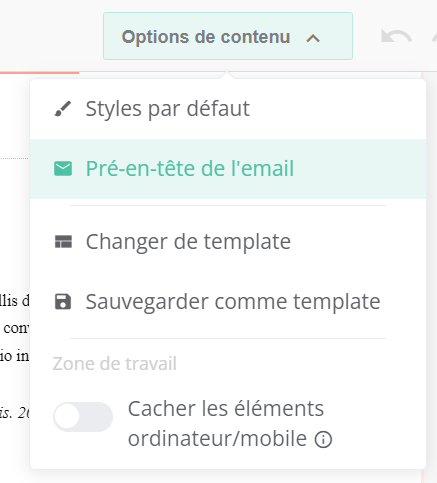Select Sauvegarder comme template
Image resolution: width=437 pixels, height=483 pixels.
click(x=228, y=302)
